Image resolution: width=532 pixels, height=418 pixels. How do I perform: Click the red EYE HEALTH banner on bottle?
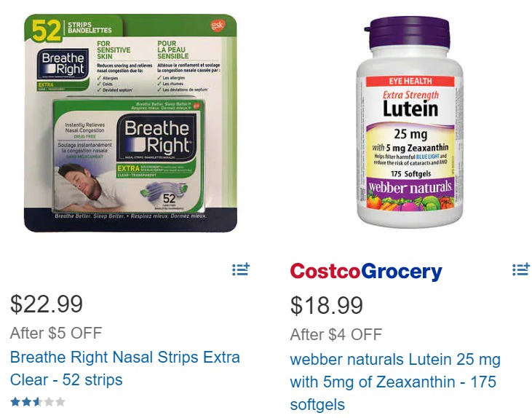[410, 81]
